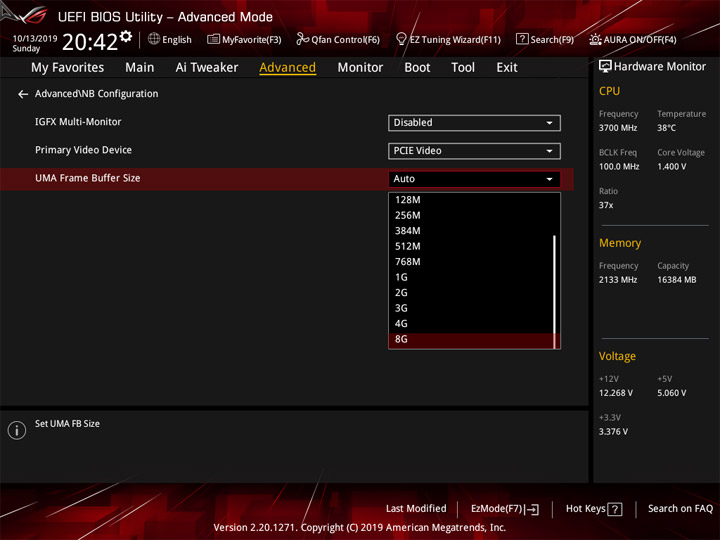Screen dimensions: 720x540
Task: Click the Core Voltage 1.400 V value
Action: pyautogui.click(x=671, y=167)
